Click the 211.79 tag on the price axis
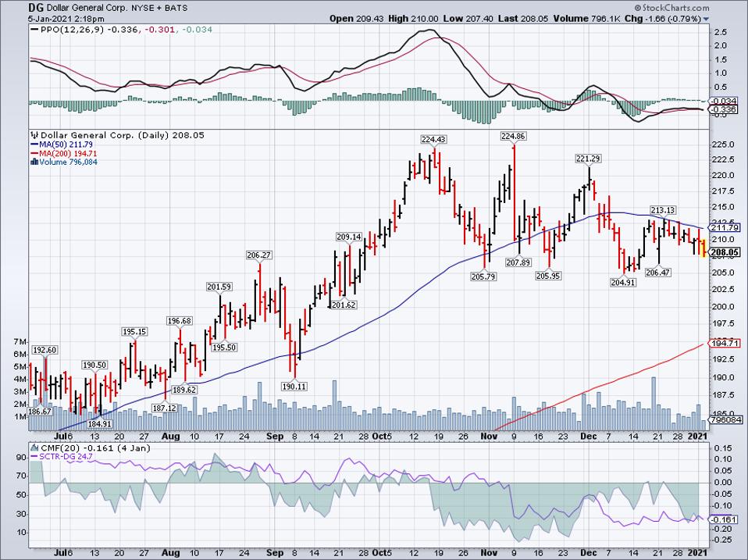This screenshot has height=560, width=748. click(725, 228)
